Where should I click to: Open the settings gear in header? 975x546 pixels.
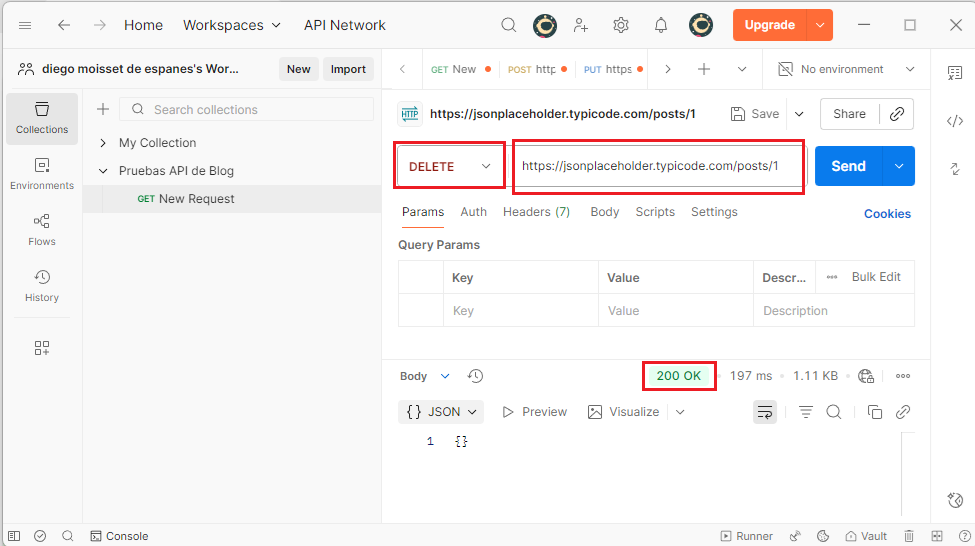(621, 25)
